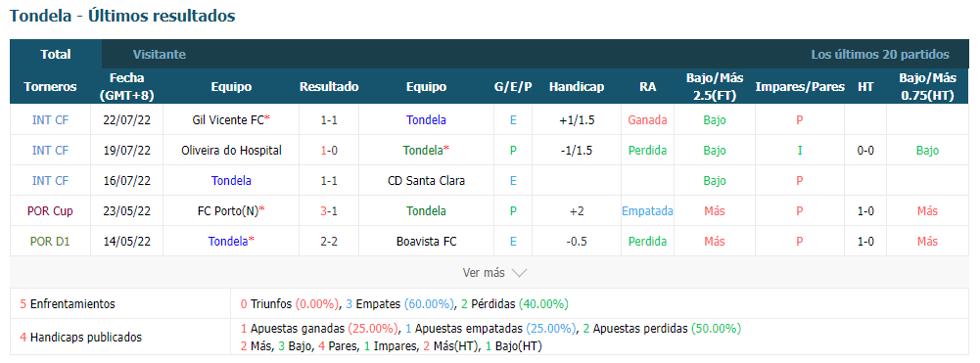Image resolution: width=980 pixels, height=363 pixels.
Task: Open the Gil Vicente FC team link
Action: pos(228,120)
